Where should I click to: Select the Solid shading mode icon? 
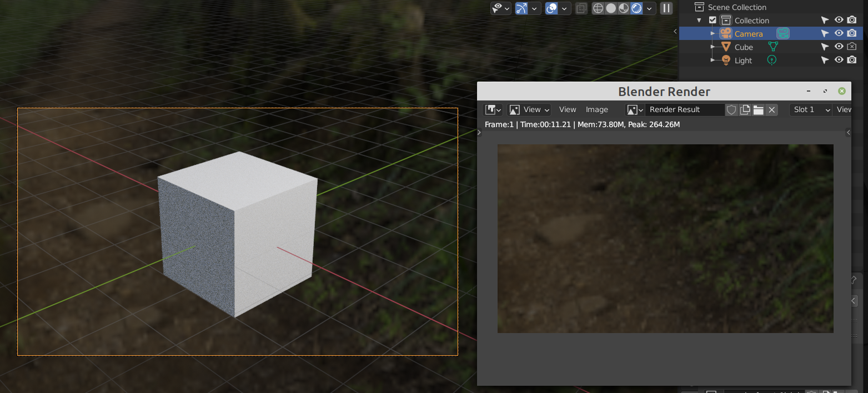click(x=610, y=8)
